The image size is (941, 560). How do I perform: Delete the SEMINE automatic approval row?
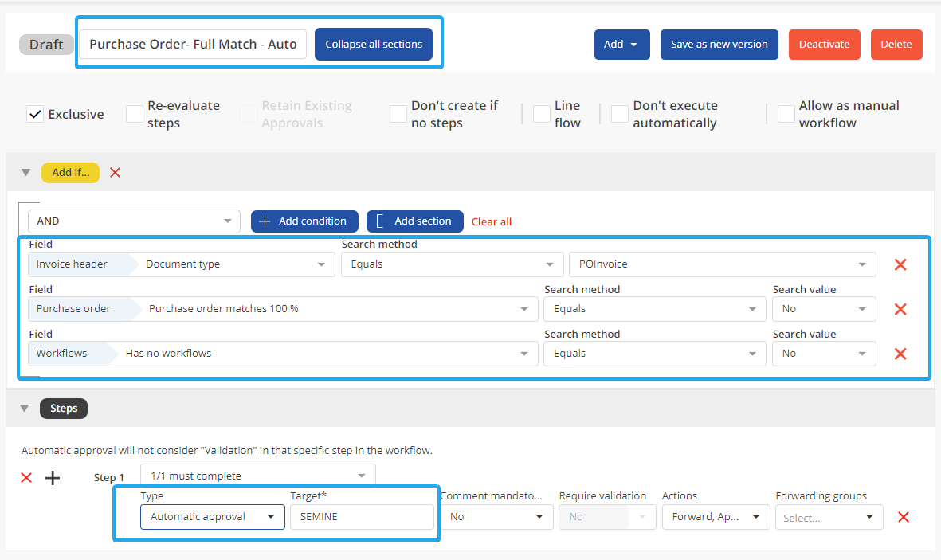904,517
